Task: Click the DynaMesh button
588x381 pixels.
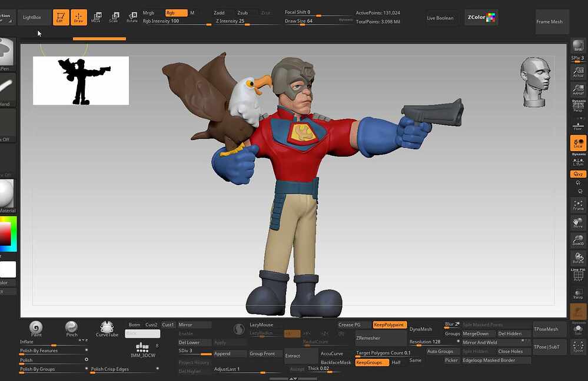Action: tap(425, 329)
